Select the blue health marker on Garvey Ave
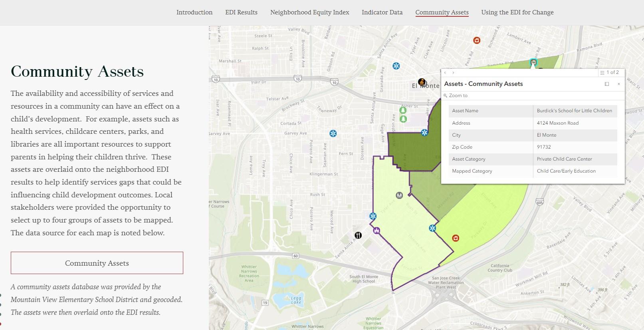 click(333, 133)
